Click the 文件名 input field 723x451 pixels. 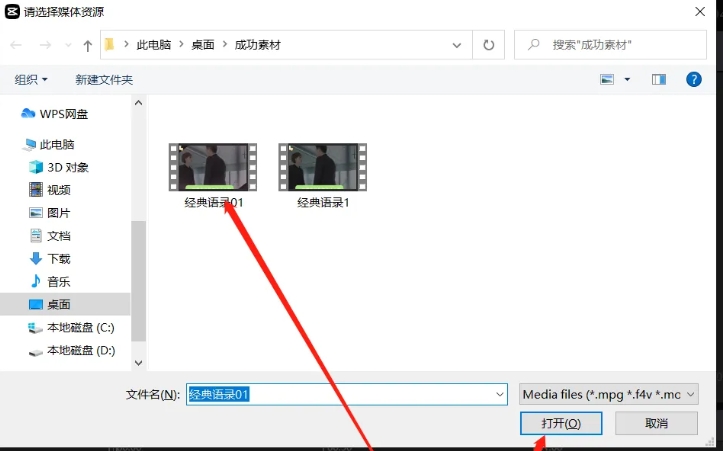[x=347, y=395]
